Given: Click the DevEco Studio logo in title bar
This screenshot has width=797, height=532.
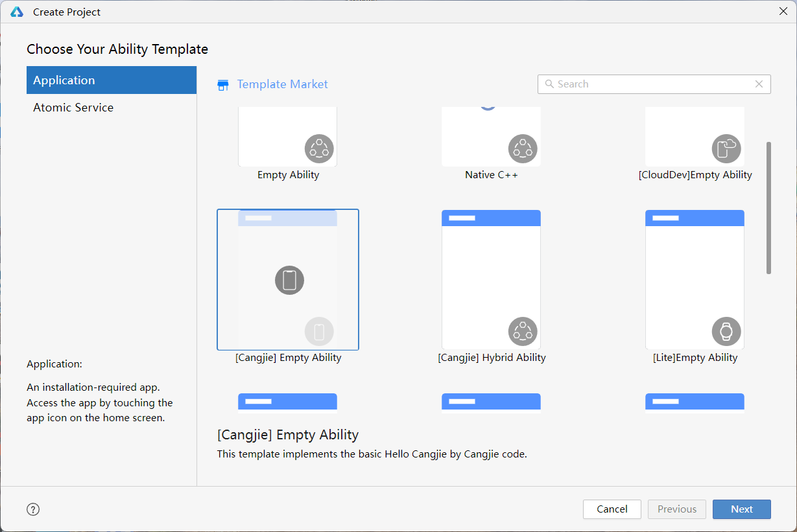Looking at the screenshot, I should coord(17,12).
